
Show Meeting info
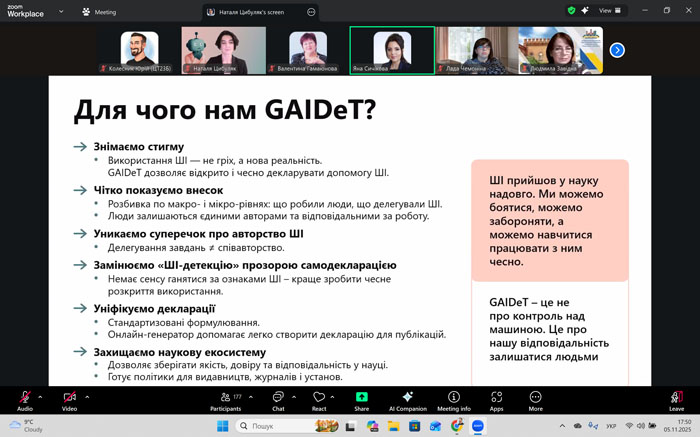pyautogui.click(x=453, y=398)
